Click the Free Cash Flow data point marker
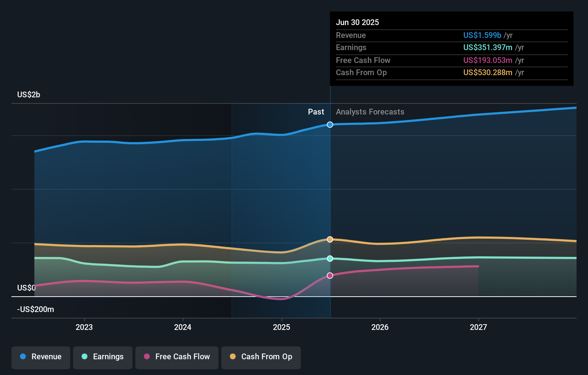Screen dimensions: 588x375 tap(330, 275)
